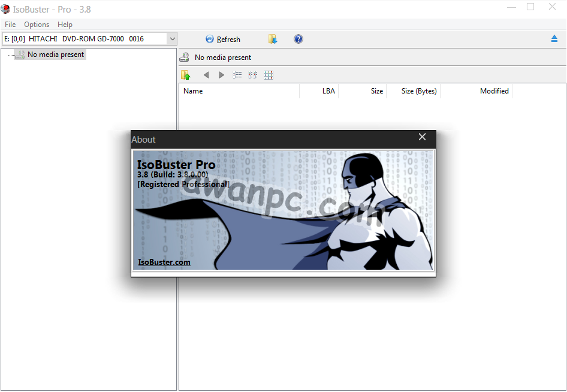The width and height of the screenshot is (567, 392).
Task: Close the IsoBuster main window
Action: coord(552,7)
